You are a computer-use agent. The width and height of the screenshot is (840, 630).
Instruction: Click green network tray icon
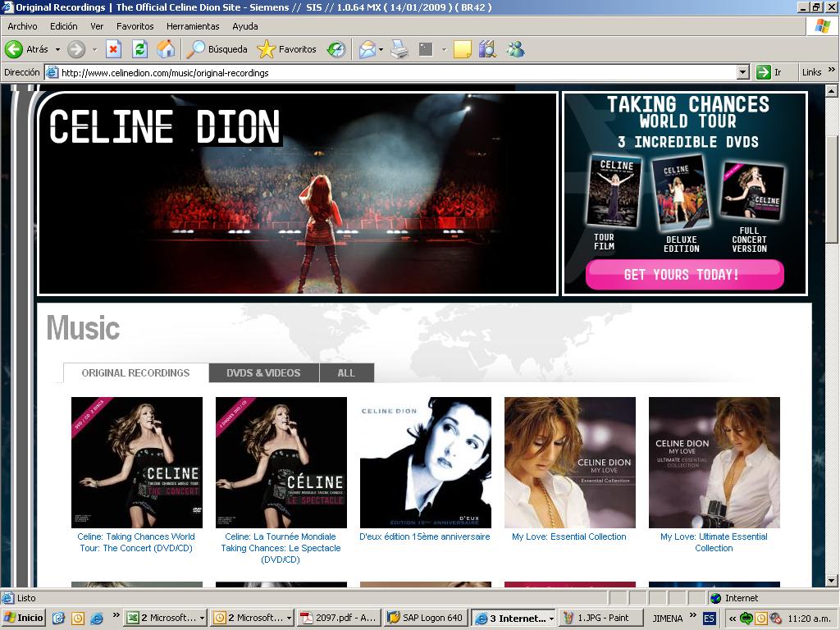746,619
